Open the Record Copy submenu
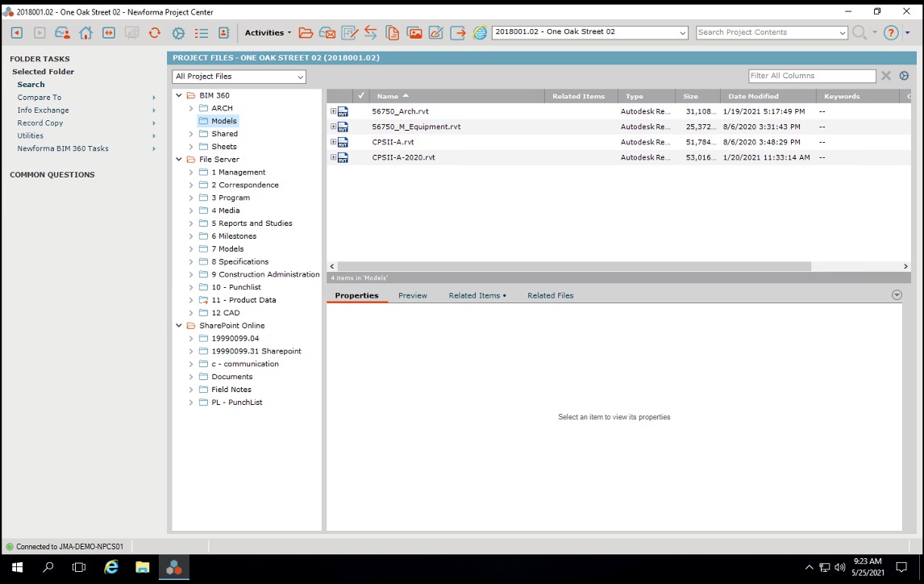924x584 pixels. coord(86,123)
